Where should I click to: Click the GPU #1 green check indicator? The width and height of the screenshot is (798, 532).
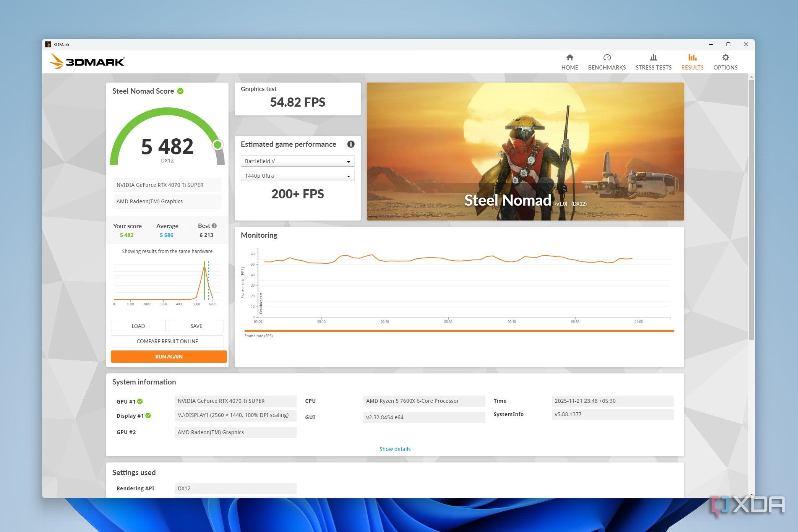tap(140, 401)
